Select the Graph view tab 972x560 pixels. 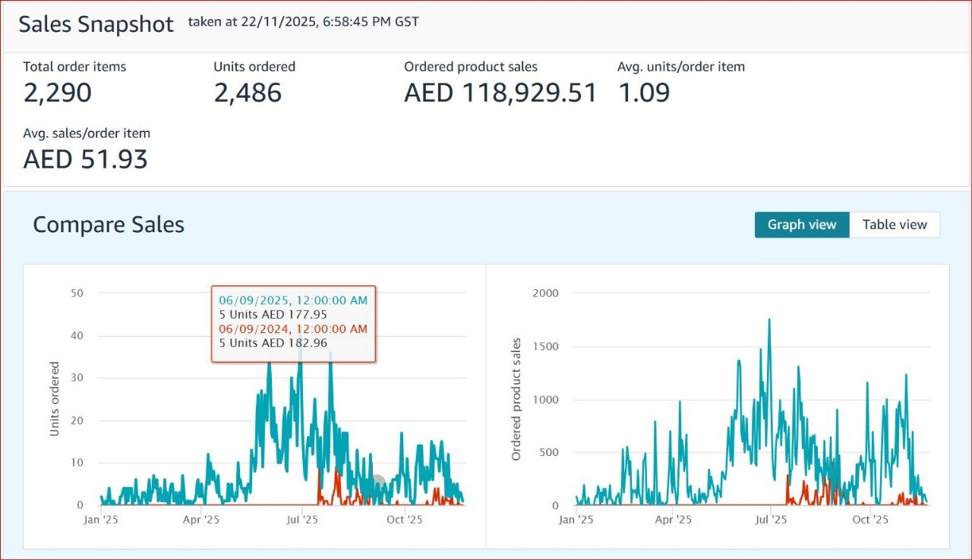tap(801, 225)
